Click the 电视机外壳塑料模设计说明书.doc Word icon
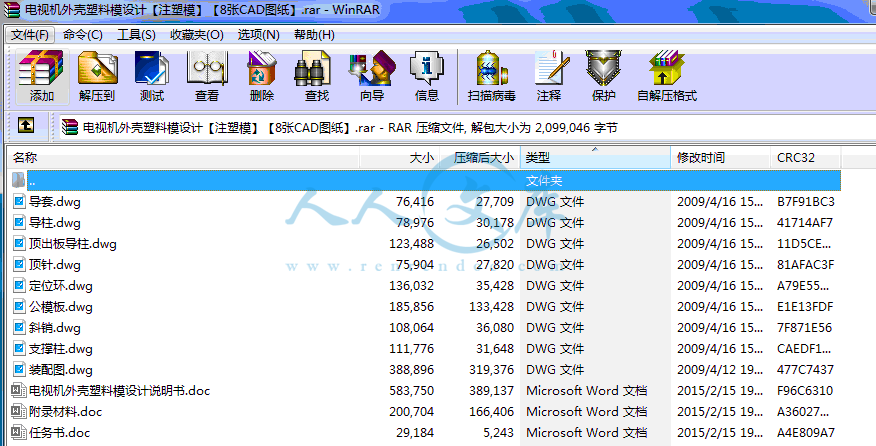 [18, 390]
